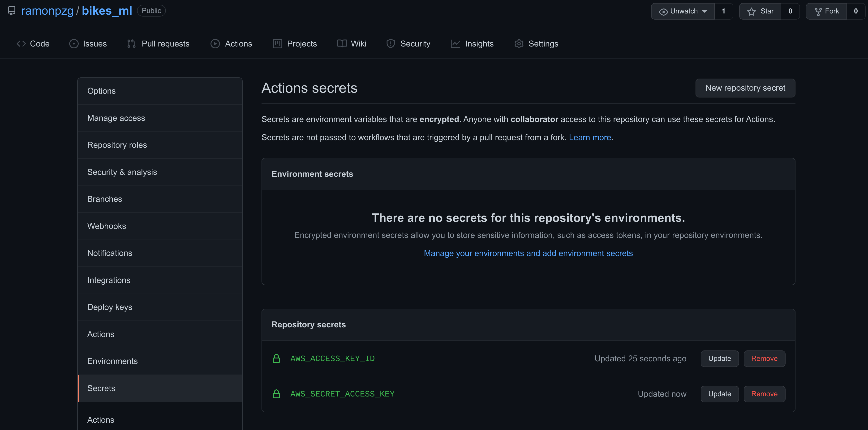The image size is (868, 430).
Task: Click the Pull requests branch icon
Action: pos(131,44)
